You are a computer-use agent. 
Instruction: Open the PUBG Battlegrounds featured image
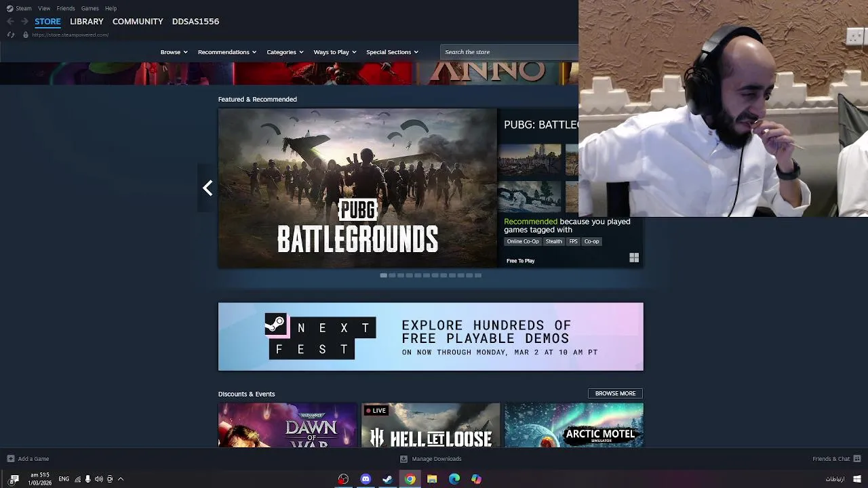(357, 188)
